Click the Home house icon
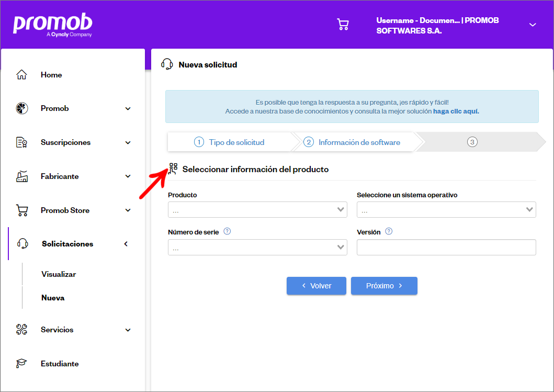 [21, 75]
